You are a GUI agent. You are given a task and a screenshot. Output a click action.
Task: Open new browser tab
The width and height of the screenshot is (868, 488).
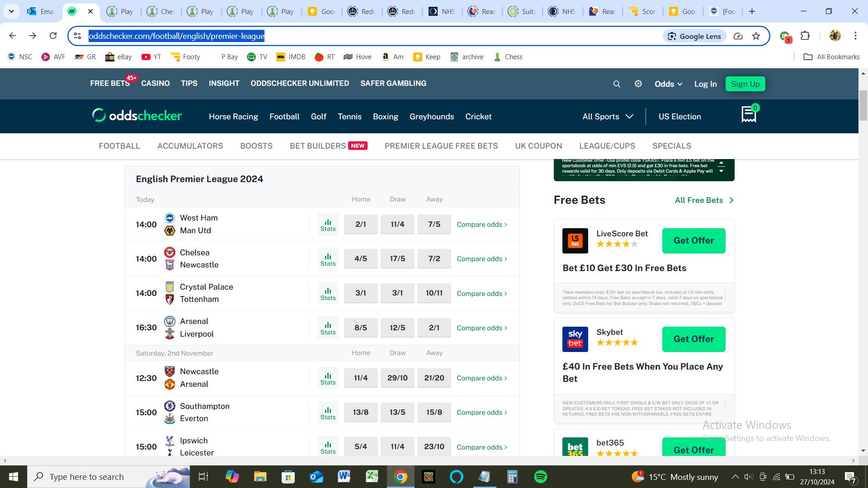pyautogui.click(x=752, y=11)
